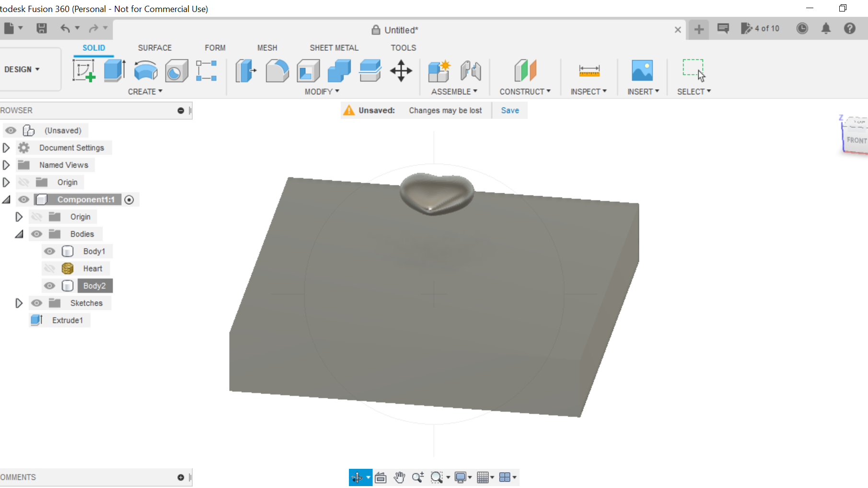868x488 pixels.
Task: Open the Surface ribbon tab
Action: [154, 47]
